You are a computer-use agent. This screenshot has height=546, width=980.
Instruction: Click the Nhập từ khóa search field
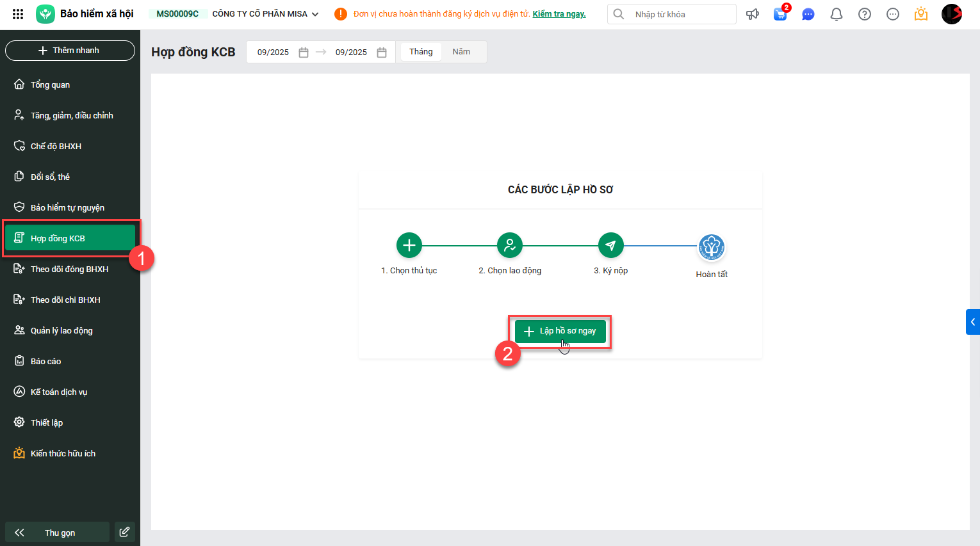pos(672,14)
